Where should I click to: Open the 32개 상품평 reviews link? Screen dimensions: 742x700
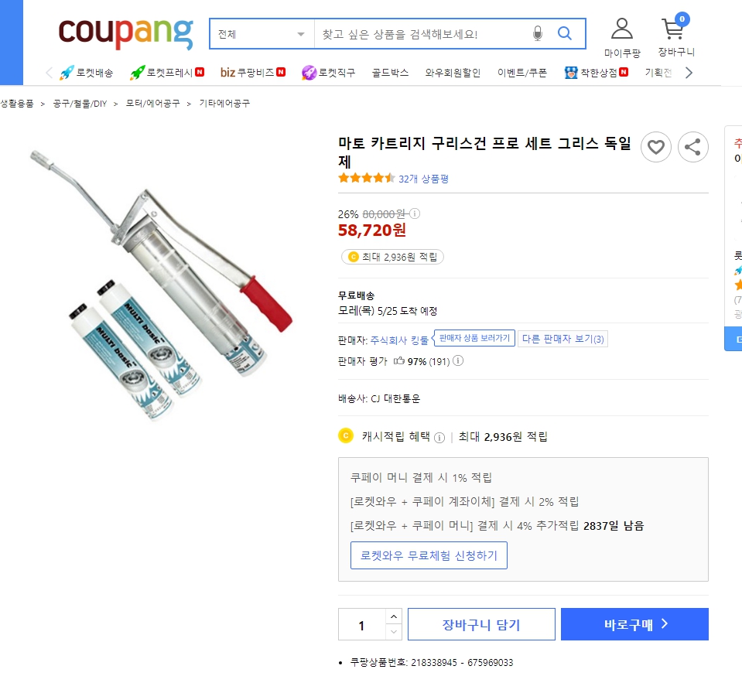click(x=423, y=179)
